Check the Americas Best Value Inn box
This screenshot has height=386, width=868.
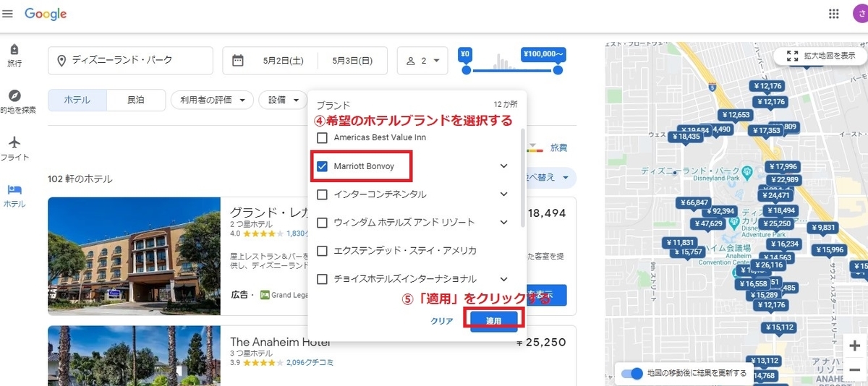point(323,137)
